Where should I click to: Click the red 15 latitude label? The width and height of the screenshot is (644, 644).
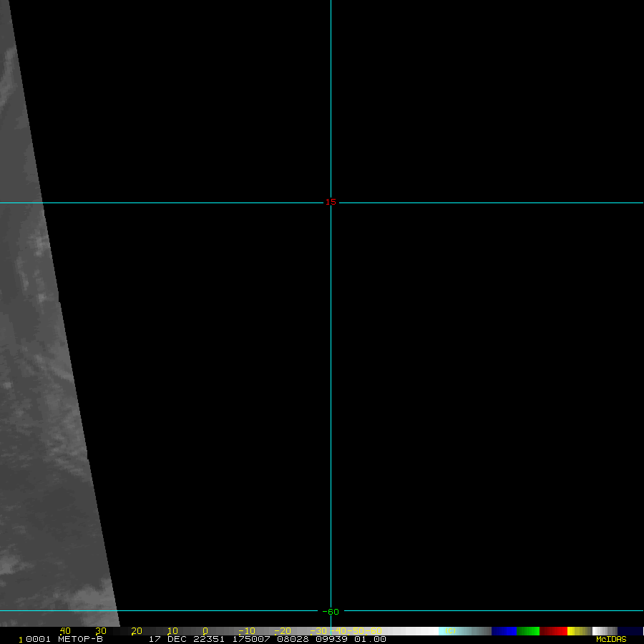pos(331,202)
